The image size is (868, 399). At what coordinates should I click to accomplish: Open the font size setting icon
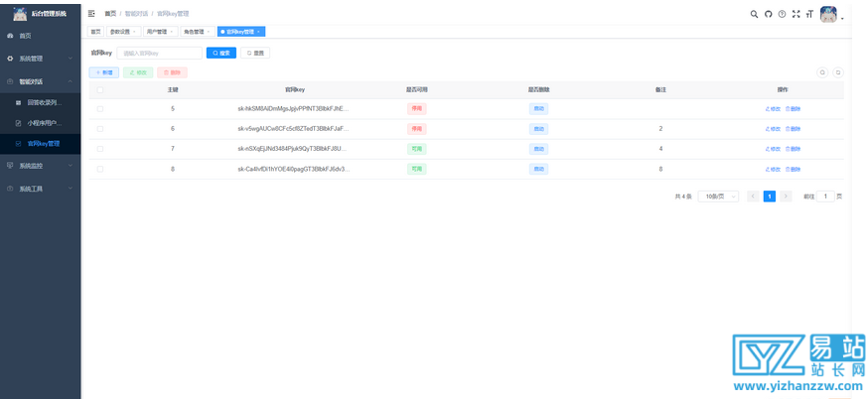point(809,14)
